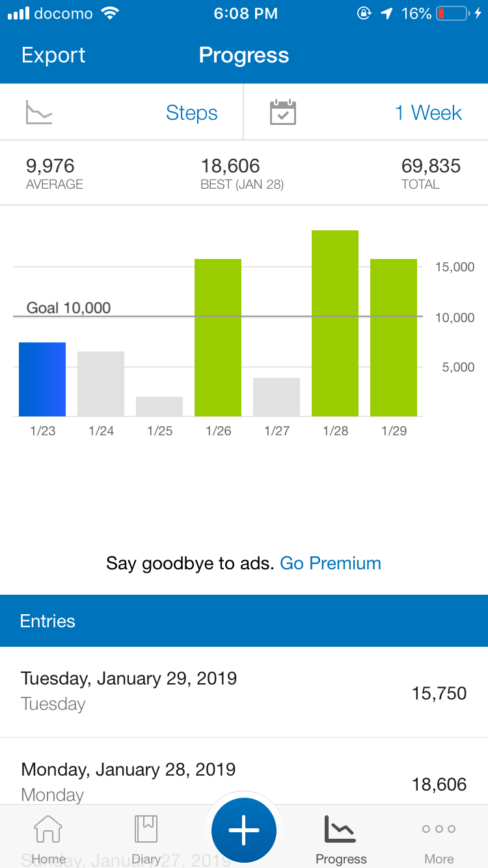Select the green 1/28 bar in chart
The width and height of the screenshot is (488, 868).
point(335,323)
